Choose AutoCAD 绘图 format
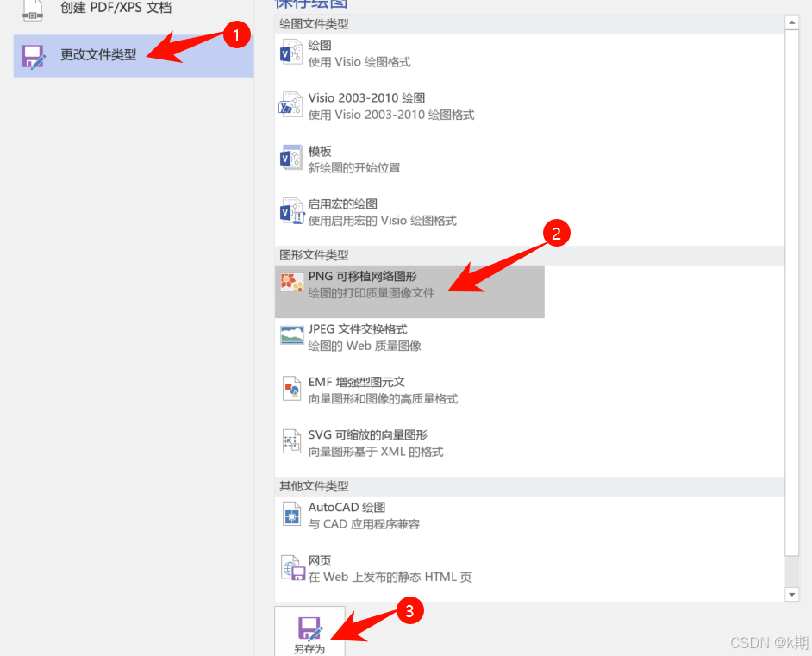The image size is (812, 656). (347, 508)
